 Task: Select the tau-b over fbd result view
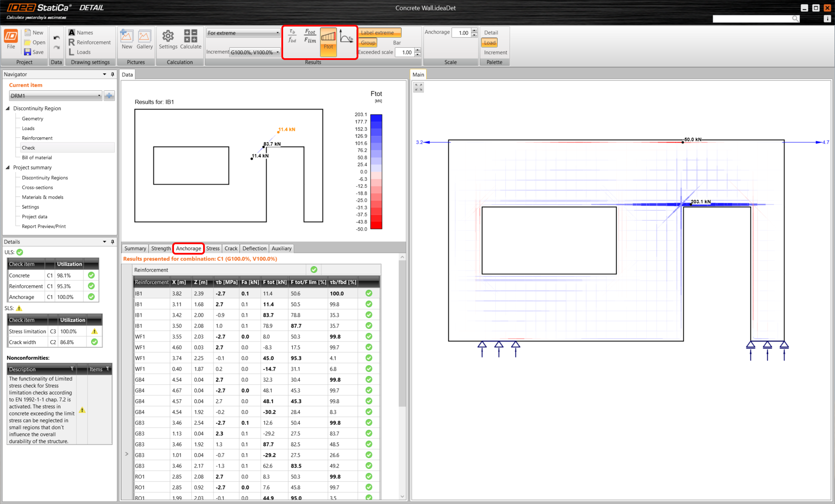click(292, 36)
